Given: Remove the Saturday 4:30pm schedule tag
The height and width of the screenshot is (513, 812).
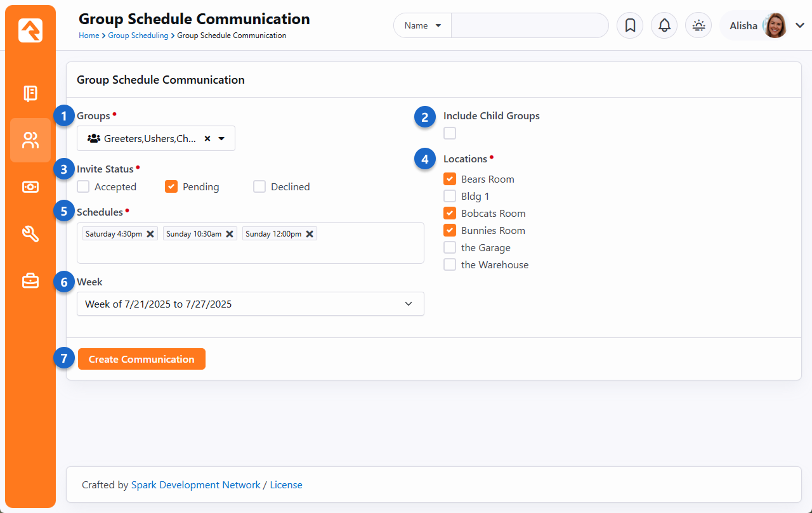Looking at the screenshot, I should tap(150, 234).
